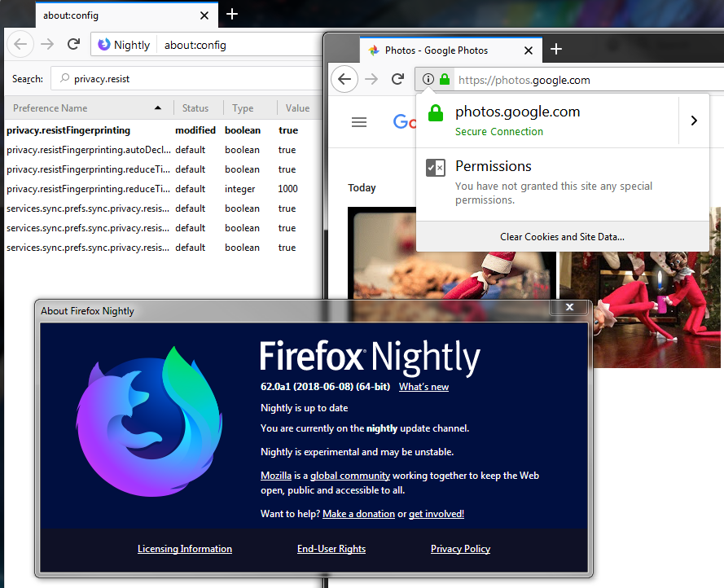Screen dimensions: 724x588
Task: Reload the about:config page
Action: point(73,44)
